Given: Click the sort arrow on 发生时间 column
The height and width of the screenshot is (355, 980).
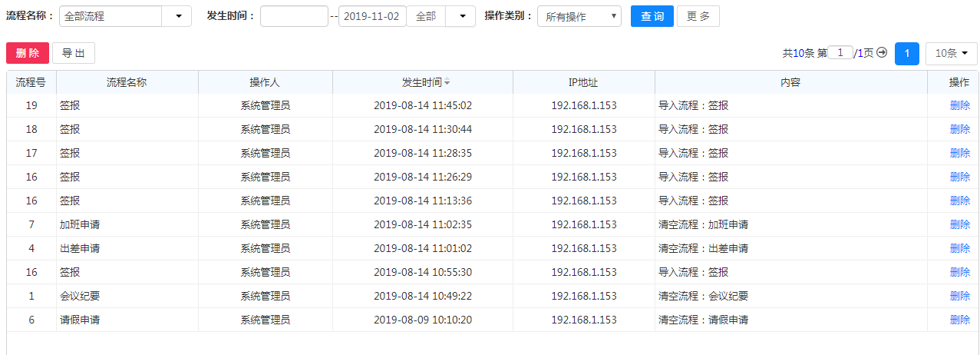Looking at the screenshot, I should click(447, 83).
